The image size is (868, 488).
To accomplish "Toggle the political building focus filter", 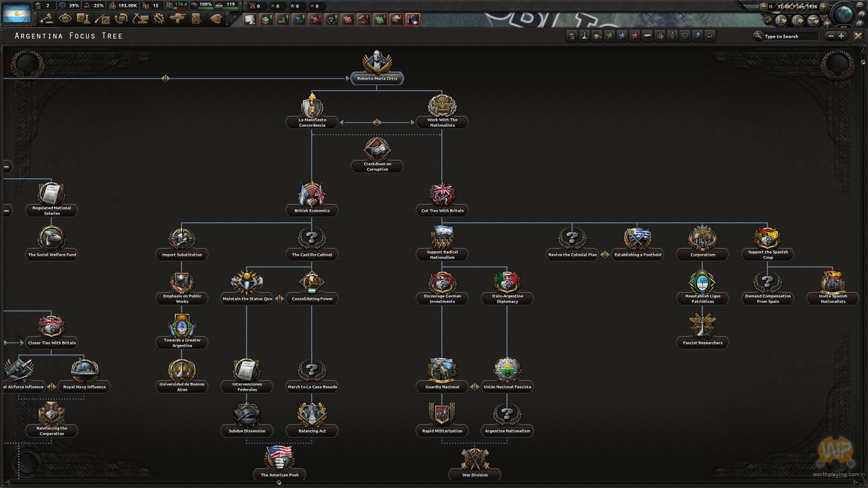I will [x=572, y=36].
